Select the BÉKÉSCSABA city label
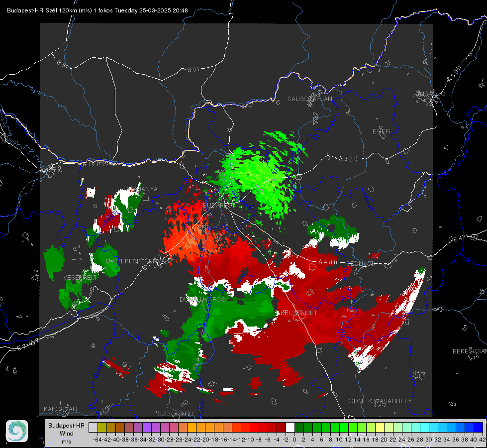This screenshot has height=448, width=487. pyautogui.click(x=470, y=351)
